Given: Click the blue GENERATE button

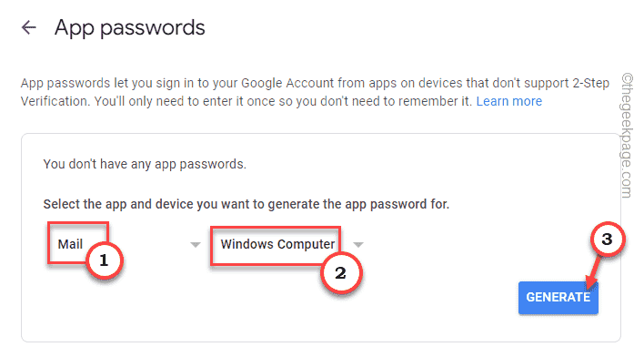Looking at the screenshot, I should [x=558, y=298].
